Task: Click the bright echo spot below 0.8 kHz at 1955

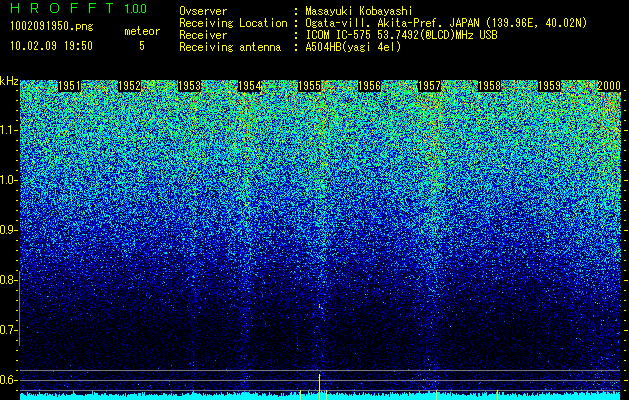Action: pyautogui.click(x=320, y=306)
